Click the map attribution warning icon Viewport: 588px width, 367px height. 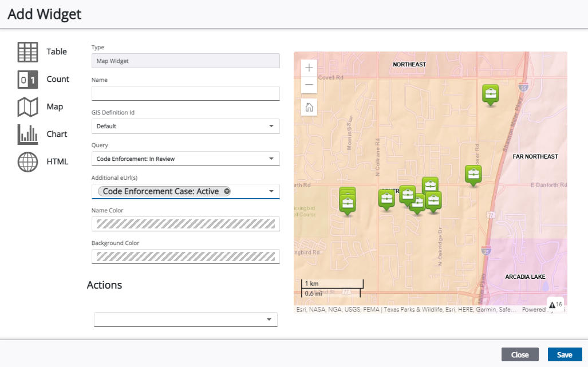(x=553, y=304)
